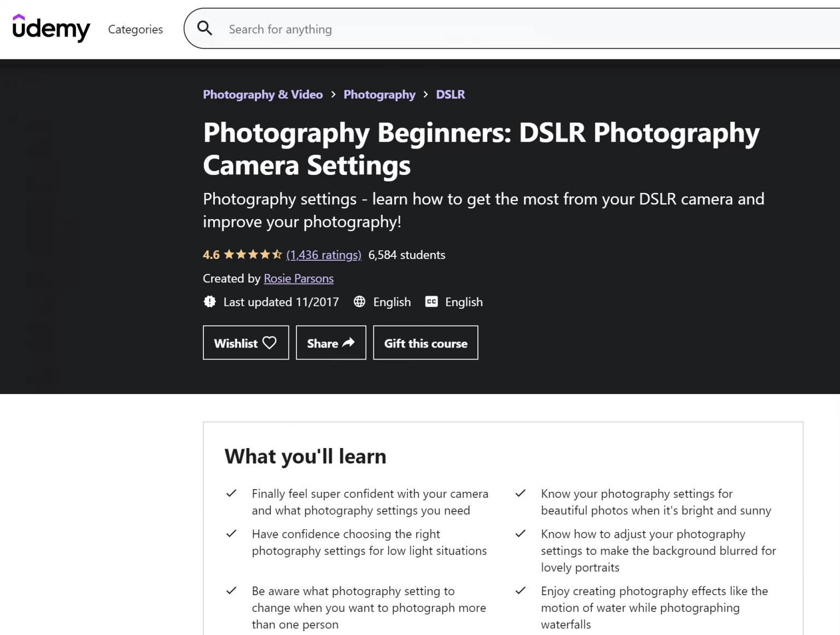
Task: Click the share arrow icon
Action: [x=348, y=343]
